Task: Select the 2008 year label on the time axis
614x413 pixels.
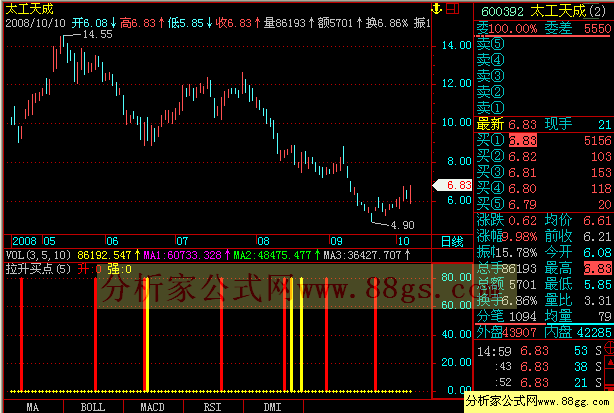Action: [x=24, y=241]
